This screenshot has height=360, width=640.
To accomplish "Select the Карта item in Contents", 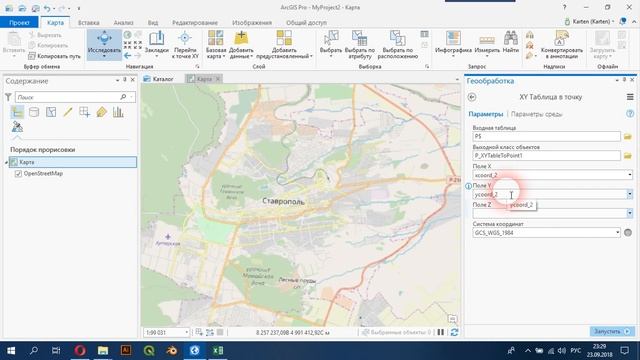I will [x=73, y=162].
